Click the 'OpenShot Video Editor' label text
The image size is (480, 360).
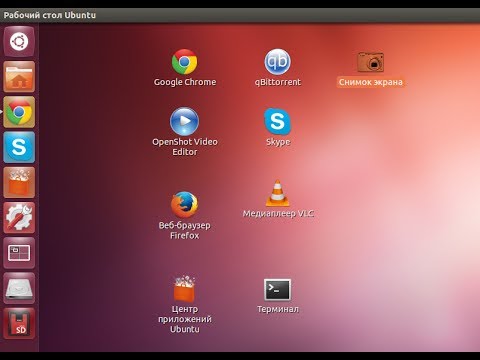tap(185, 147)
